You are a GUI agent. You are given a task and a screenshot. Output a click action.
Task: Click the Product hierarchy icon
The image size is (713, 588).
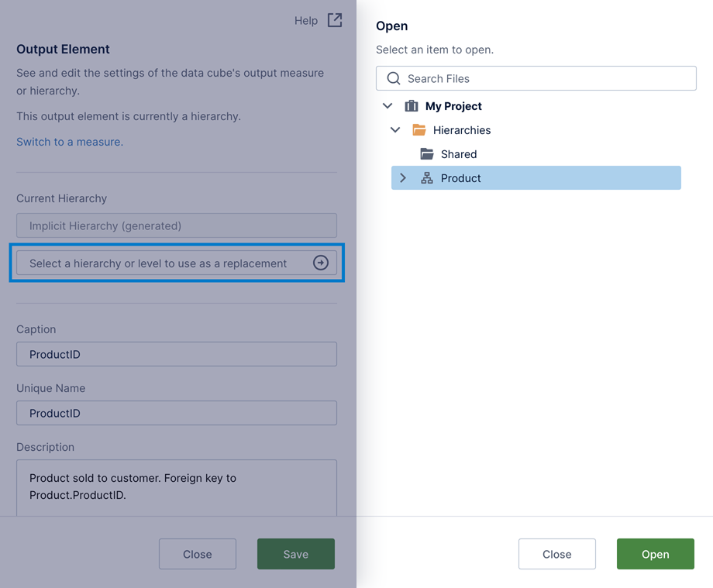[x=427, y=178]
